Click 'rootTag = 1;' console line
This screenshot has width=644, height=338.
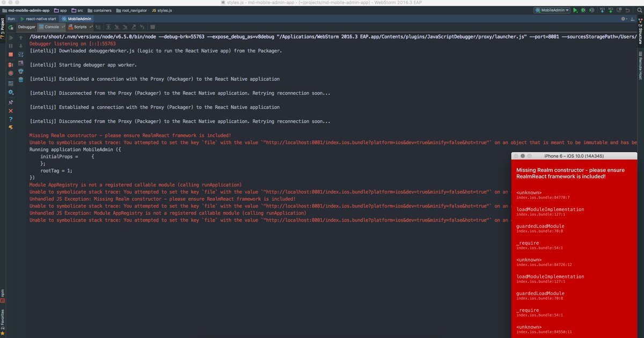pos(56,171)
